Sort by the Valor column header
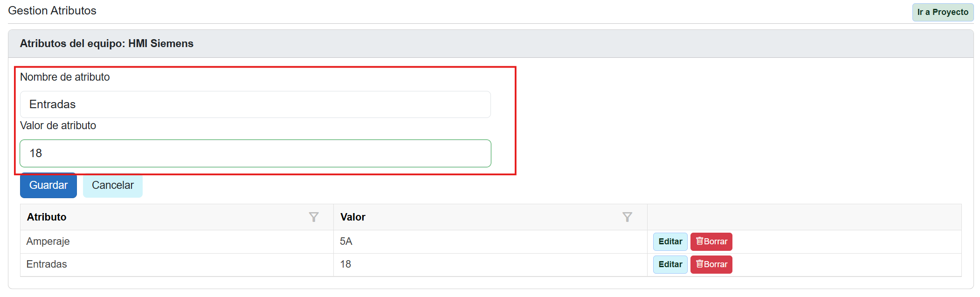Screen dimensions: 980x297 pos(353,217)
